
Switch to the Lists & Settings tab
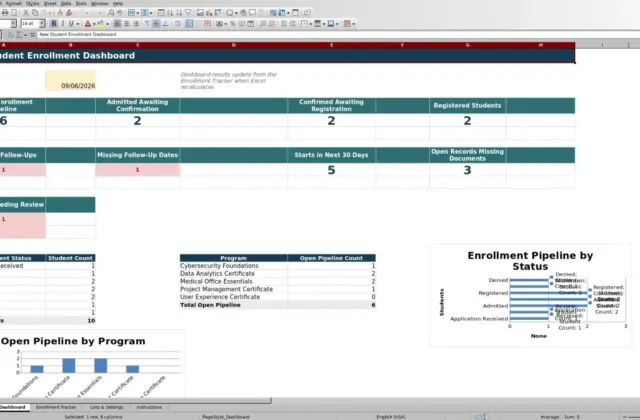(x=106, y=407)
